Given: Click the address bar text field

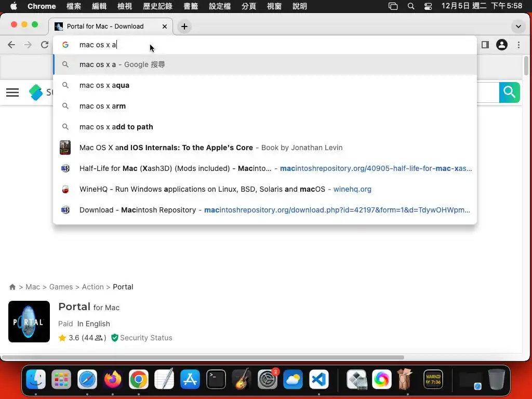Looking at the screenshot, I should (x=264, y=45).
